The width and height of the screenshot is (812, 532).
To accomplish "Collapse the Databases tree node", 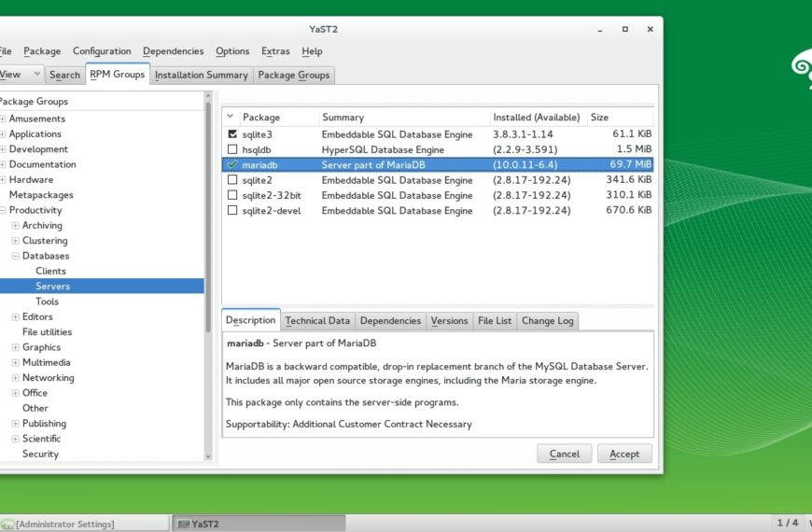I will [x=16, y=256].
